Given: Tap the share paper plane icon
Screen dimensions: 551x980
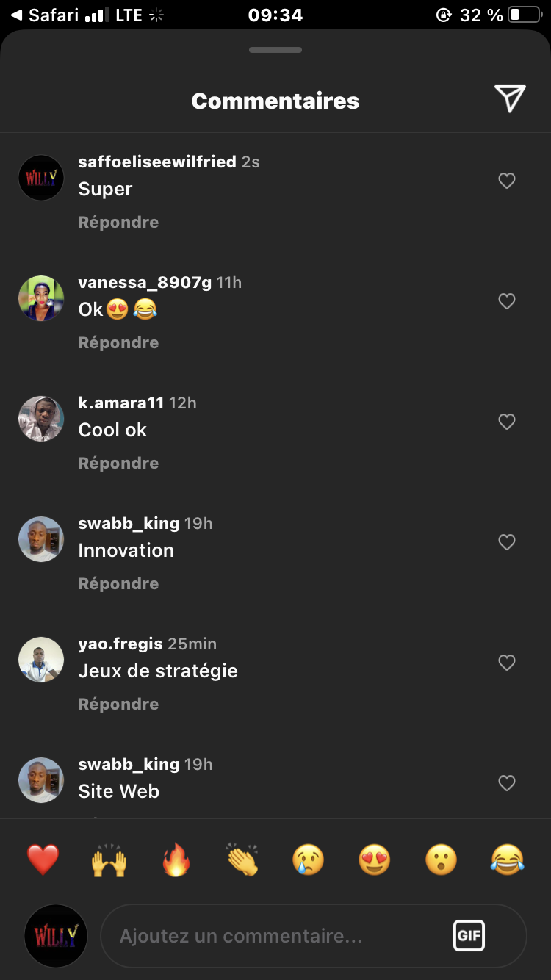Looking at the screenshot, I should click(510, 99).
